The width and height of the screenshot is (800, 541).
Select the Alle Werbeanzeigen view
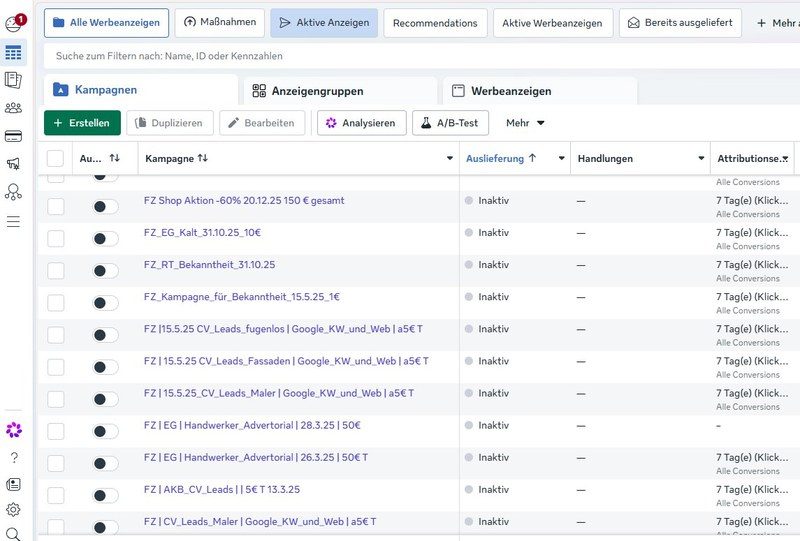106,23
